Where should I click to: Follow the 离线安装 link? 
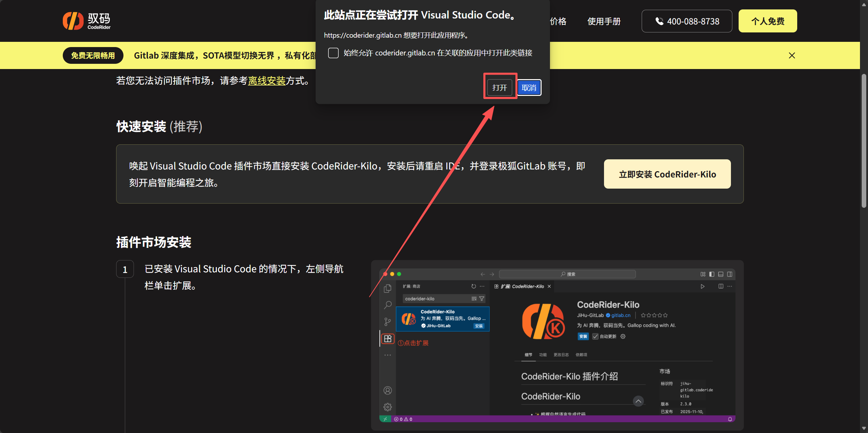tap(266, 81)
